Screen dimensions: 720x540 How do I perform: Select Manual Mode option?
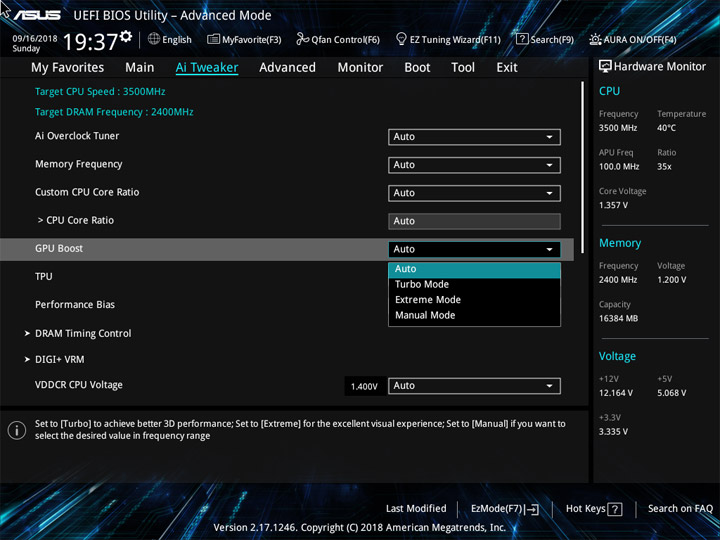coord(474,315)
